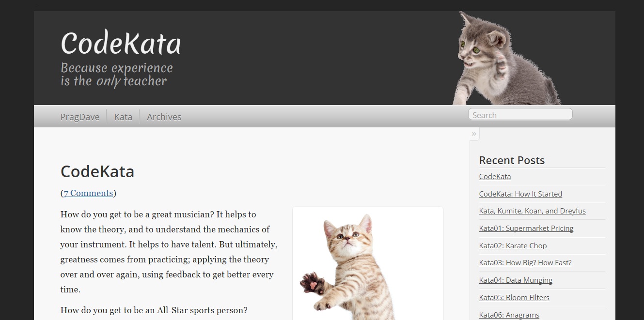Image resolution: width=644 pixels, height=320 pixels.
Task: Open Kata06: Anagrams post
Action: coord(509,315)
